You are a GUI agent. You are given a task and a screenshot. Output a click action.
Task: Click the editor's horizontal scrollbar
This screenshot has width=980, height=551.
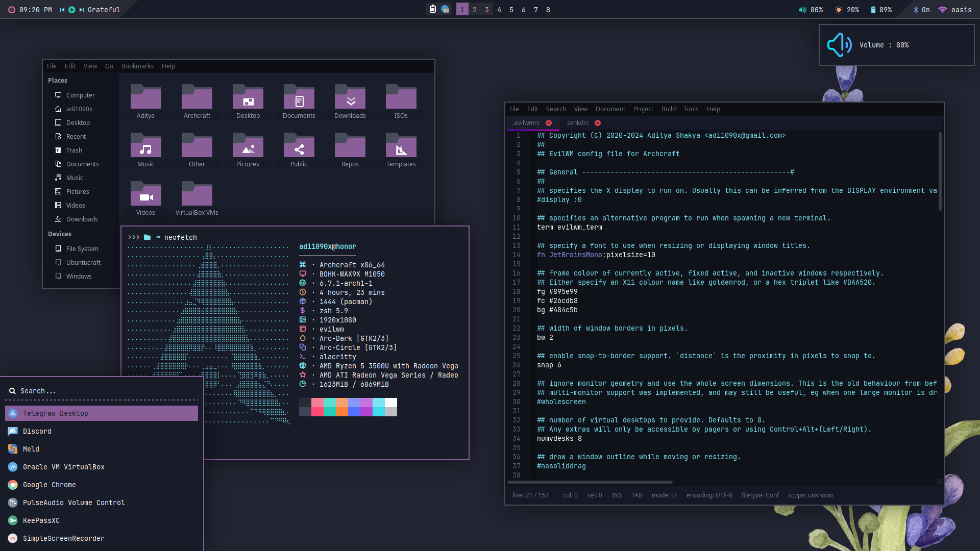[590, 482]
